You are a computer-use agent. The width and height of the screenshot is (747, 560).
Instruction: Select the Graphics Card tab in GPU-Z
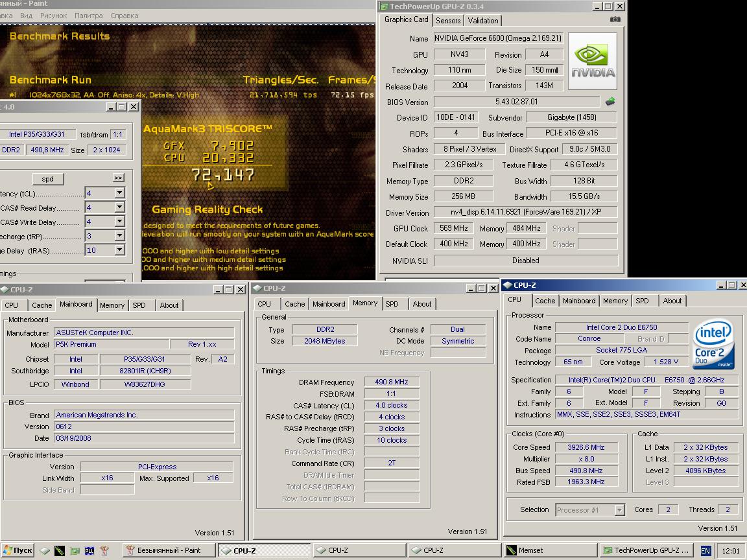pos(407,19)
